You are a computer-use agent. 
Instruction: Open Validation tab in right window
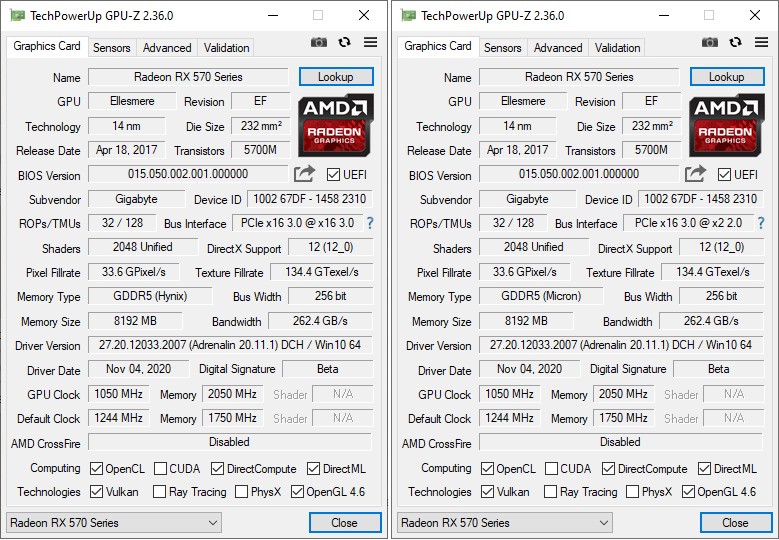(618, 48)
